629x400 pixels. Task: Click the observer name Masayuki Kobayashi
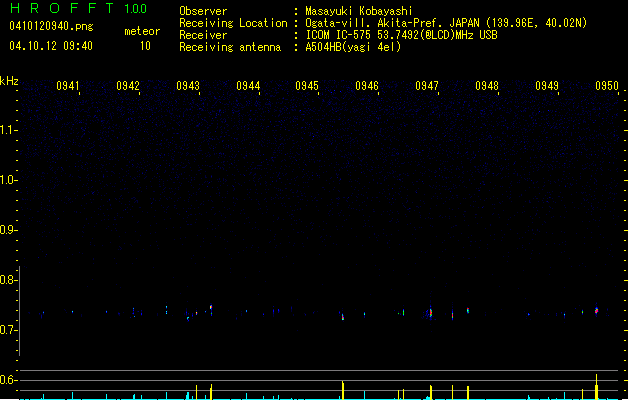point(359,11)
